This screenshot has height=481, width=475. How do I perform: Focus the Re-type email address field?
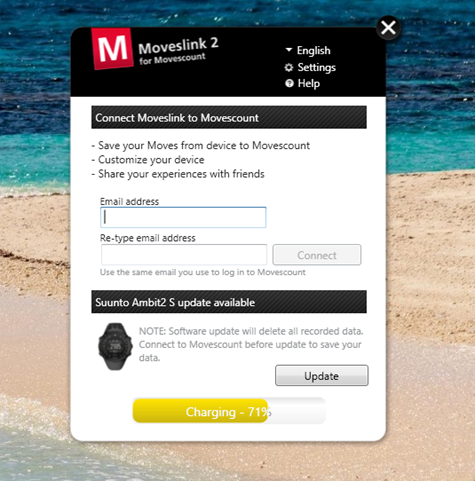184,255
